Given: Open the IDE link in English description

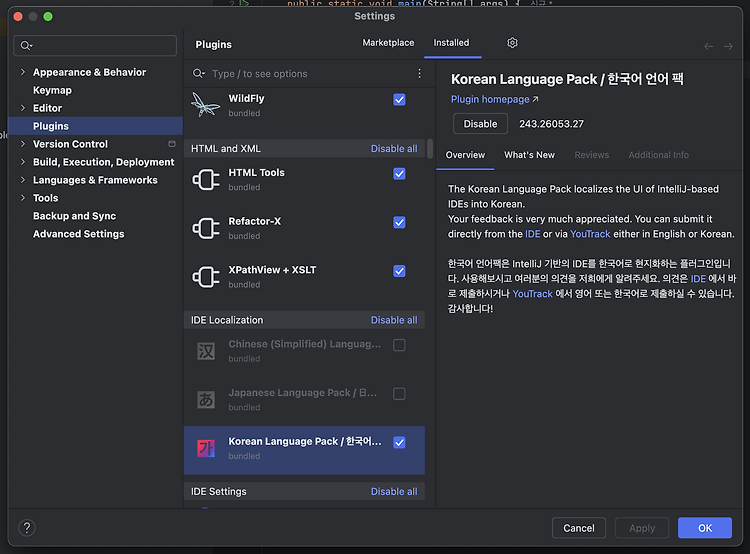Looking at the screenshot, I should point(532,234).
